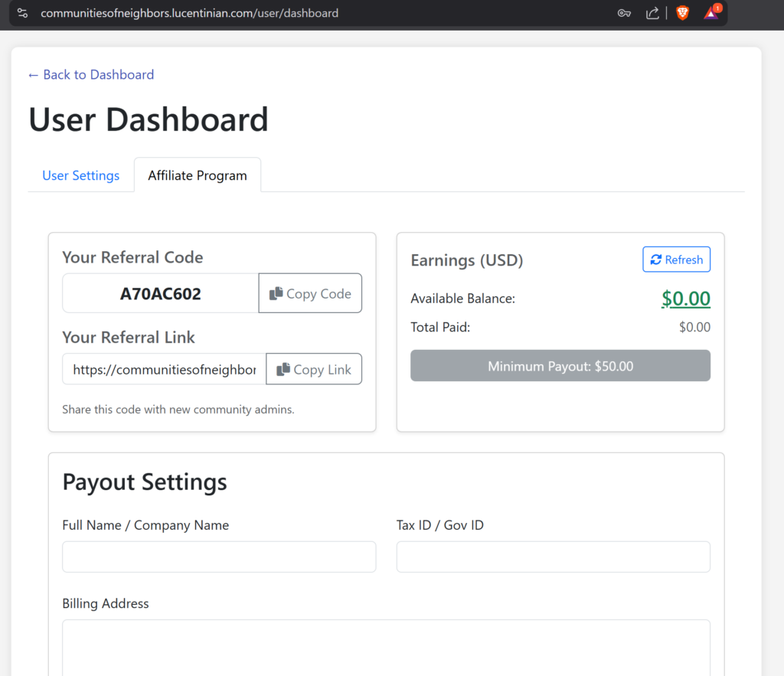784x676 pixels.
Task: Refresh the earnings balance
Action: 676,260
